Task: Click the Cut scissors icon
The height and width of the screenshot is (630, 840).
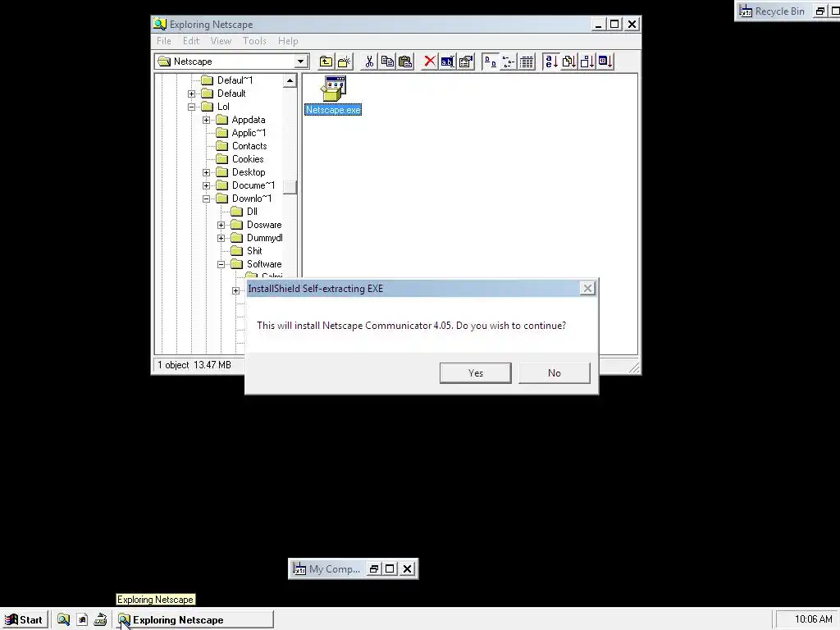Action: [x=369, y=62]
